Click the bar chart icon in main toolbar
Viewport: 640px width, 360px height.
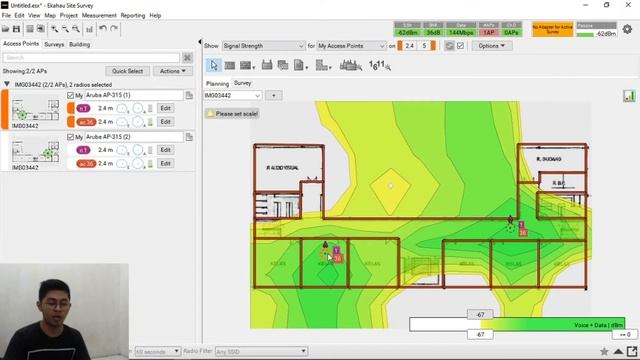(89, 29)
